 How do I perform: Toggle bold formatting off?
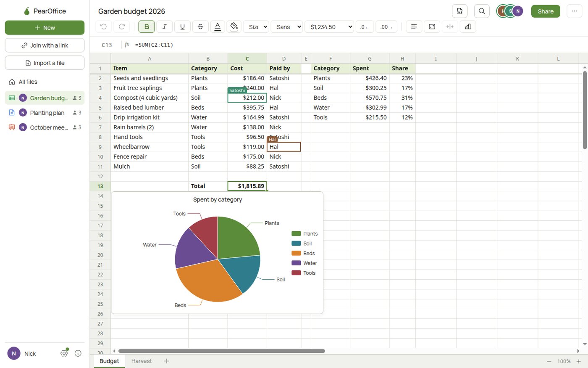coord(147,26)
